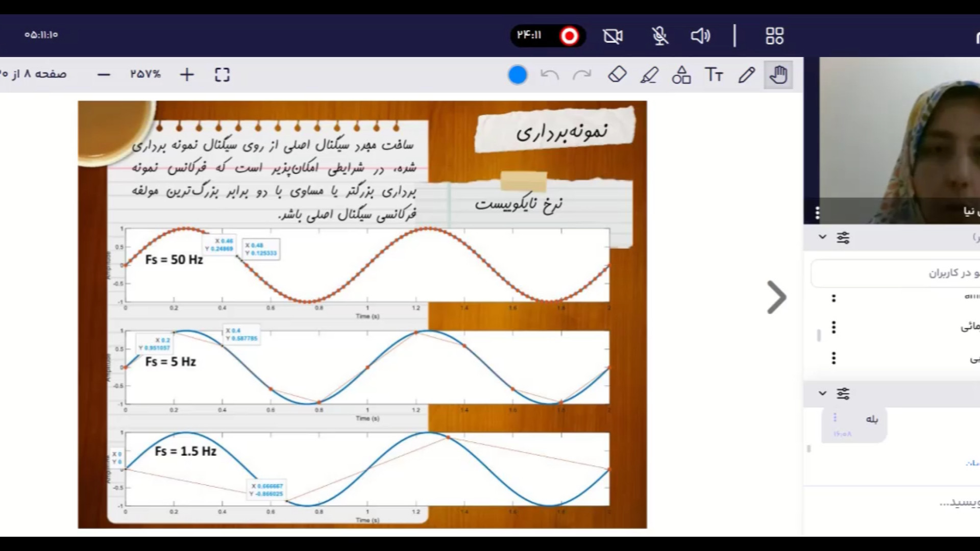Choose the text tool
This screenshot has width=980, height=551.
714,75
